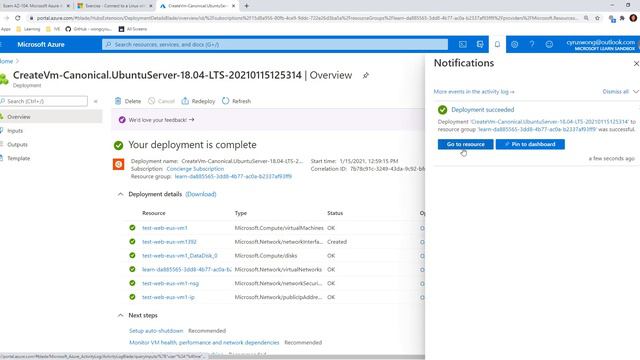Open the Help question mark icon
Screen dimensions: 640x360
pos(532,44)
